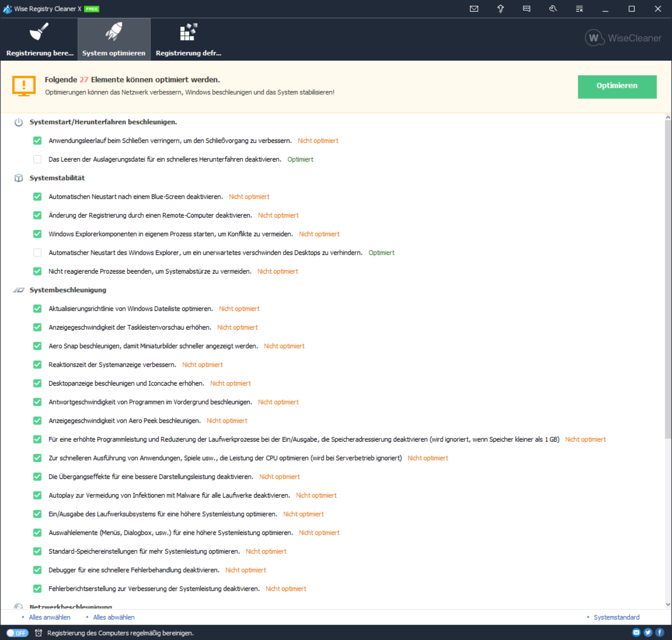Click the Wise Registry Cleaner app logo
672x640 pixels.
tap(7, 9)
